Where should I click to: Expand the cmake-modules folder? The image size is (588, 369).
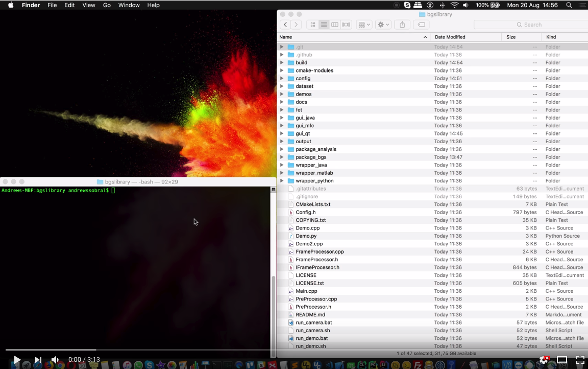[282, 71]
